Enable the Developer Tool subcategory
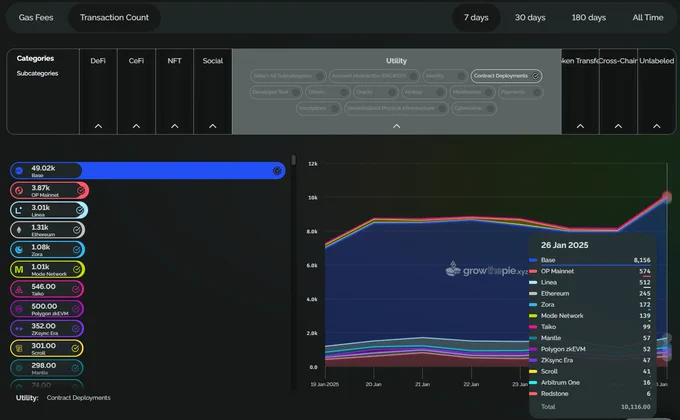This screenshot has height=420, width=680. 276,92
